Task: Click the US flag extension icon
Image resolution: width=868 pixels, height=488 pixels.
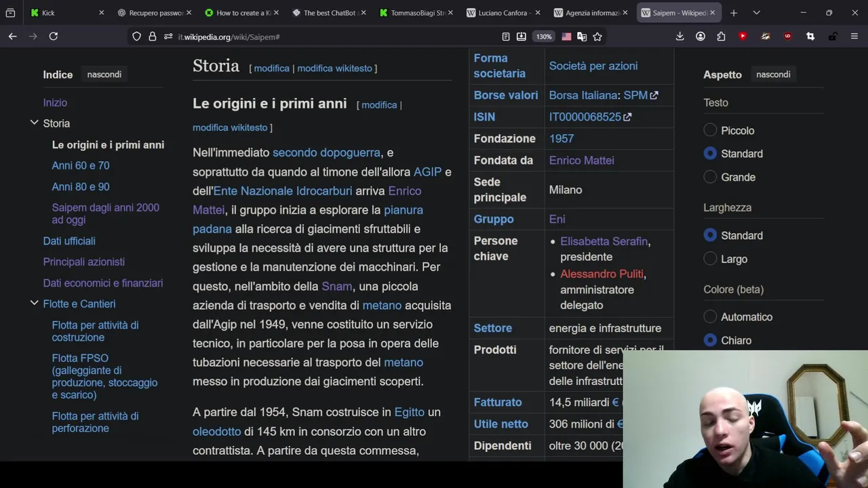Action: [566, 37]
